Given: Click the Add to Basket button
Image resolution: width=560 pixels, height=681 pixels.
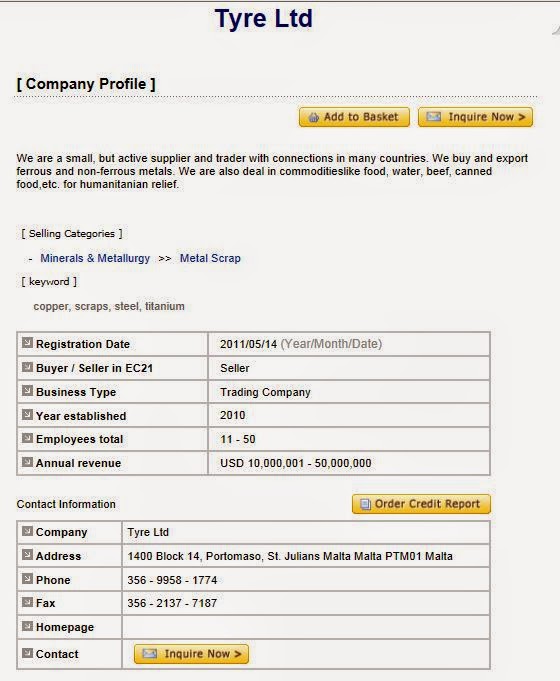Looking at the screenshot, I should pyautogui.click(x=354, y=117).
